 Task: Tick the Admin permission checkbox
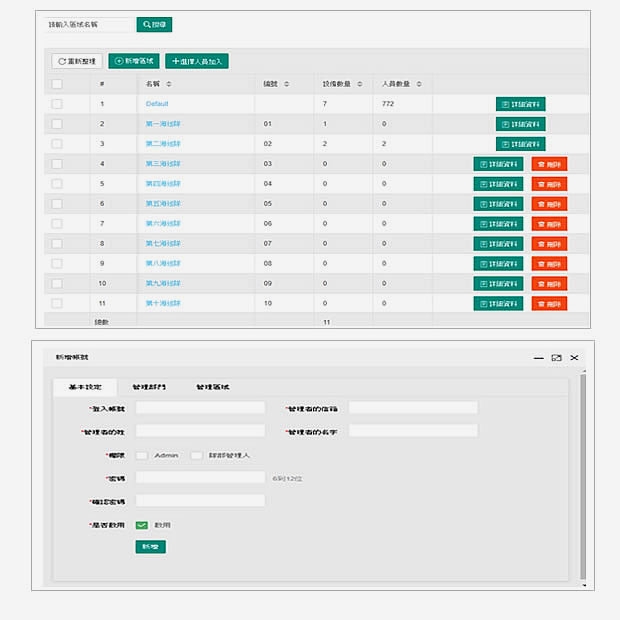[142, 456]
